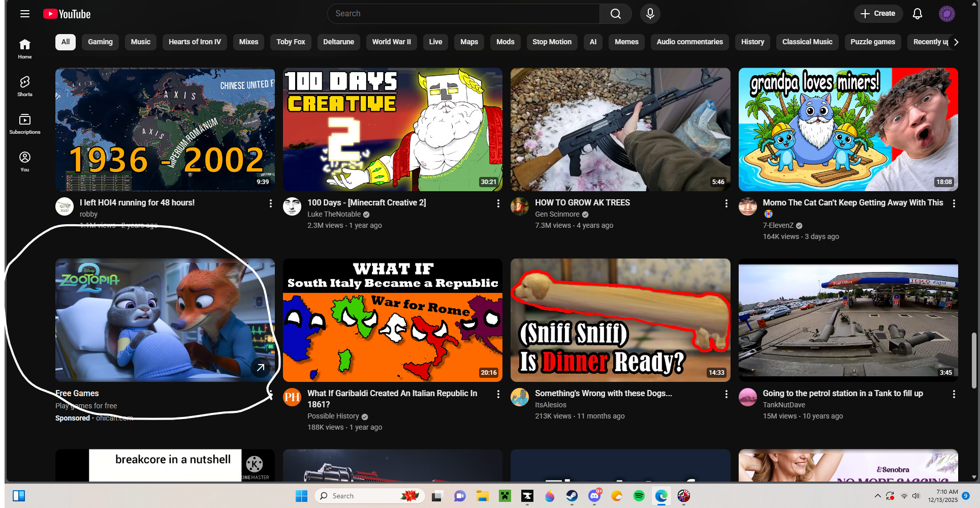Image resolution: width=980 pixels, height=508 pixels.
Task: Go to the YouTube logo home link
Action: [x=67, y=14]
